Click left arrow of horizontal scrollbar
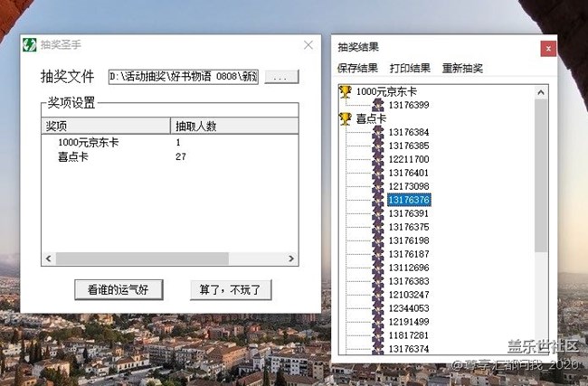This screenshot has width=588, height=386. [x=49, y=259]
